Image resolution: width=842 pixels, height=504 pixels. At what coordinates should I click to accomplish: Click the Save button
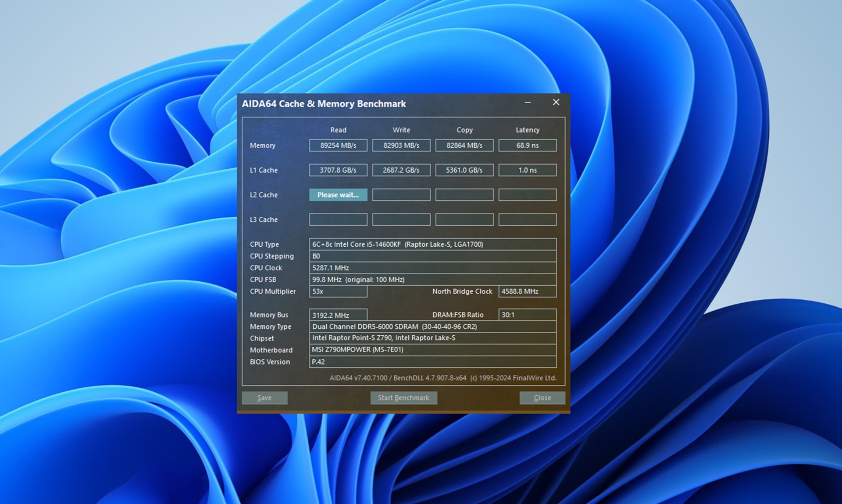(264, 398)
